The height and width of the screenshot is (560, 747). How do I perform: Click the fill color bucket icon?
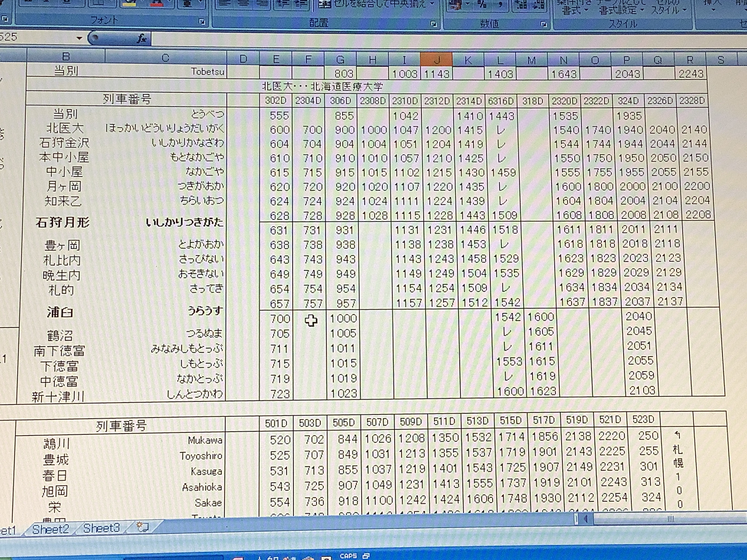pos(129,3)
